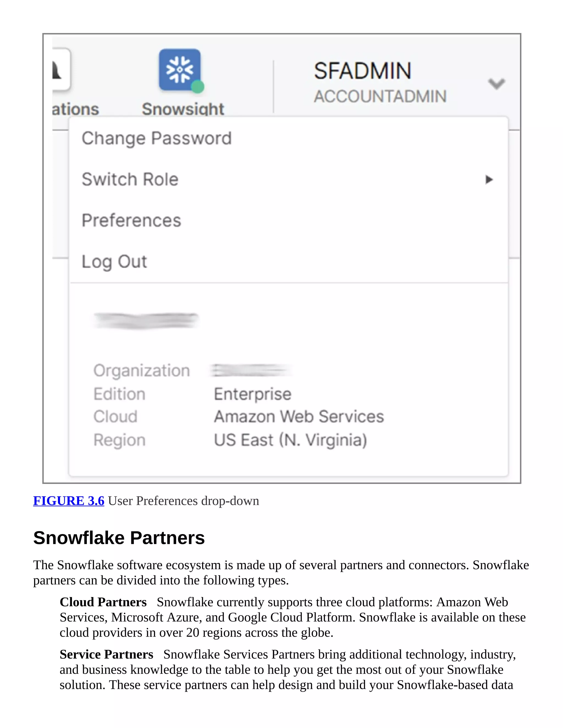
Task: Select Change Password menu entry
Action: 156,138
